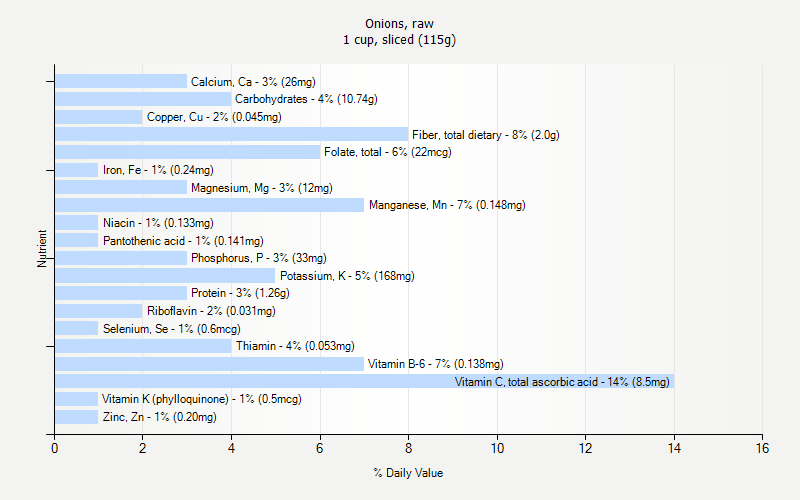This screenshot has height=500, width=800.
Task: Click the Phosphorus, P - 3% (33mg) label
Action: [259, 258]
